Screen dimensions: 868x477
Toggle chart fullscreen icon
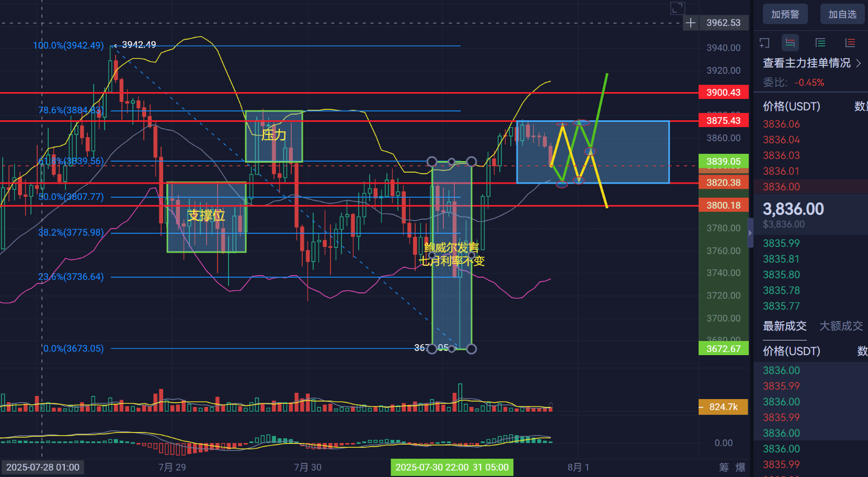[678, 8]
